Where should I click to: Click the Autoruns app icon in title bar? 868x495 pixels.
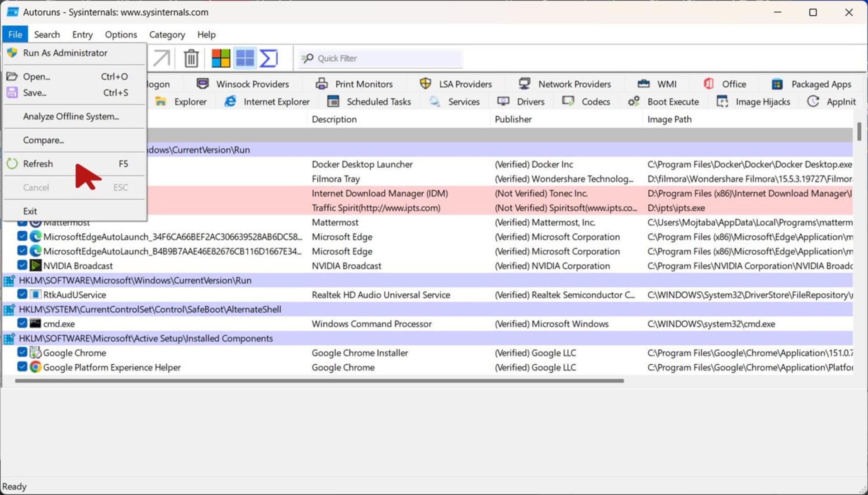pos(13,12)
